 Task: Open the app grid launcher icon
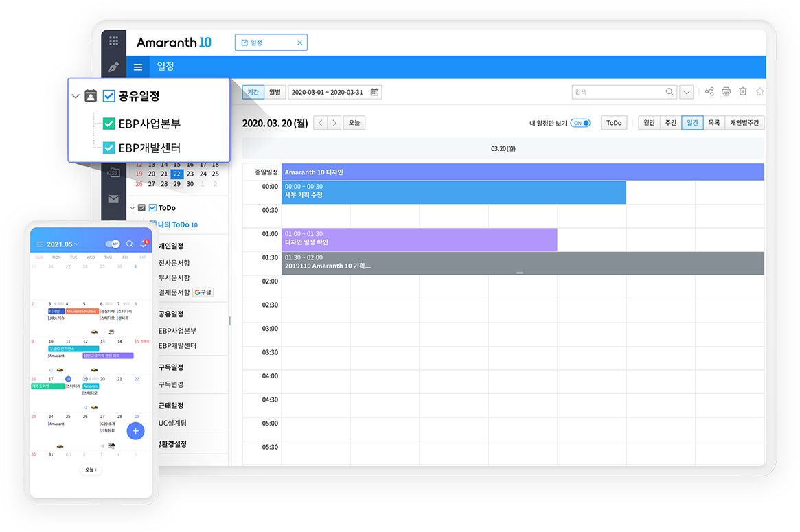114,41
